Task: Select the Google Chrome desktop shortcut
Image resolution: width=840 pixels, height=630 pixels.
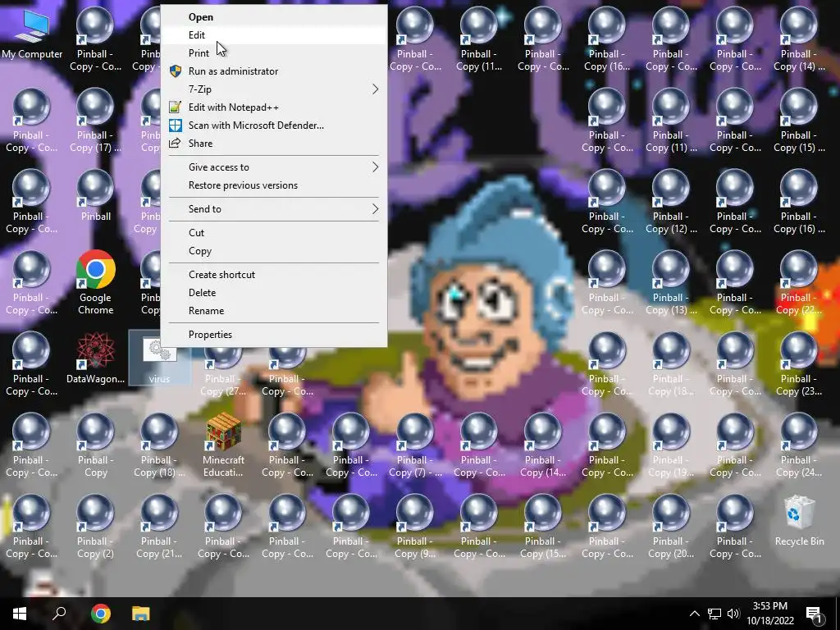Action: point(95,282)
